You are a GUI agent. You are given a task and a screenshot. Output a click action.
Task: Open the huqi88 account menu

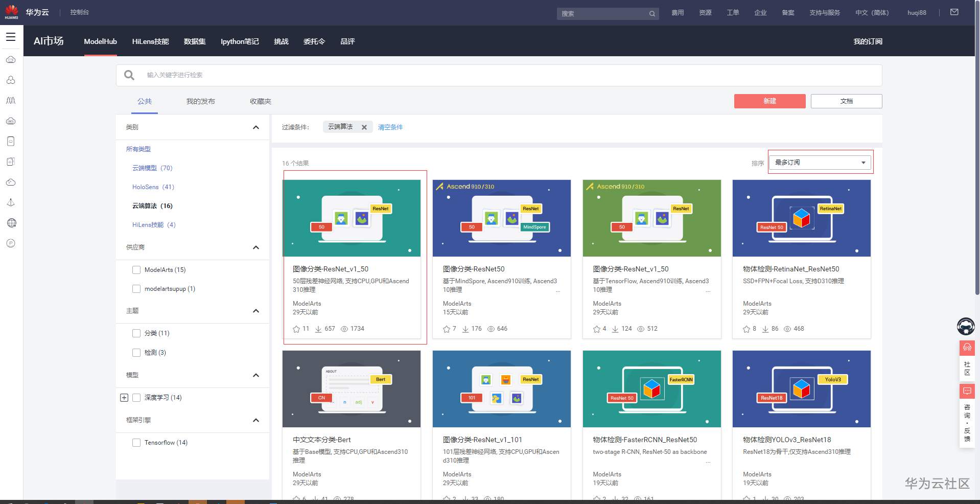917,13
